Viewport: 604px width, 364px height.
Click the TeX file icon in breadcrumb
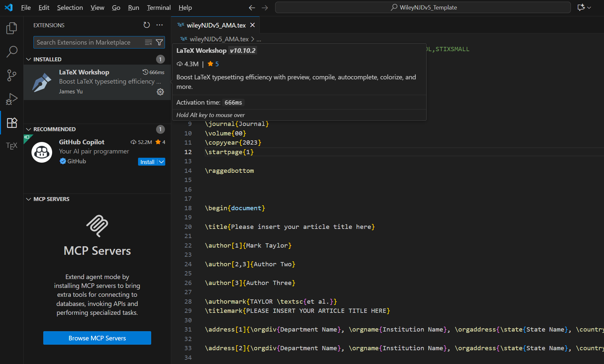pos(184,39)
